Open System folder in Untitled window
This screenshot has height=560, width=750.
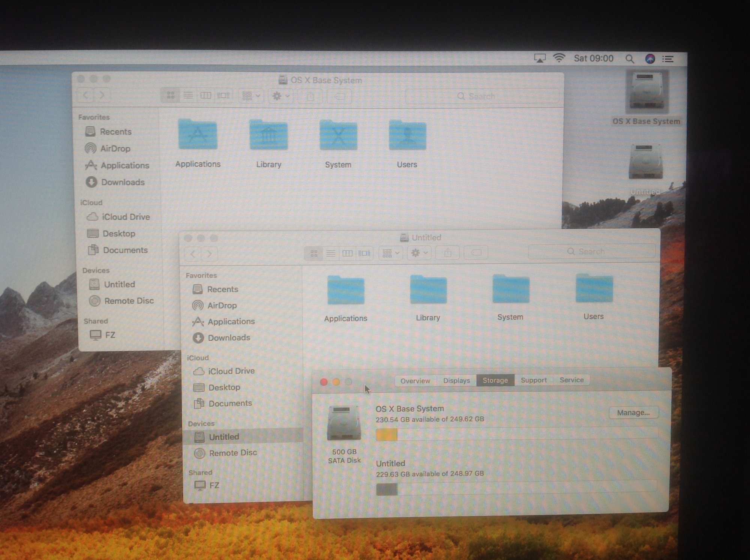[x=511, y=288]
